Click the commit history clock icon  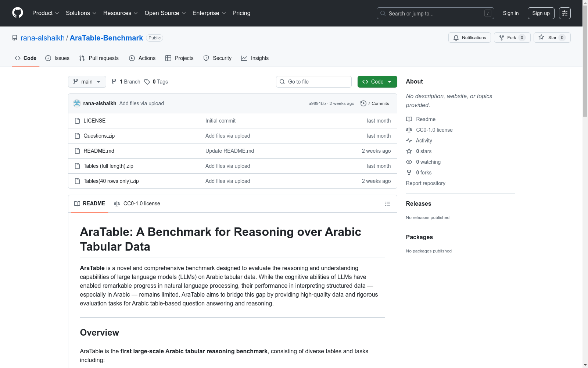[363, 103]
